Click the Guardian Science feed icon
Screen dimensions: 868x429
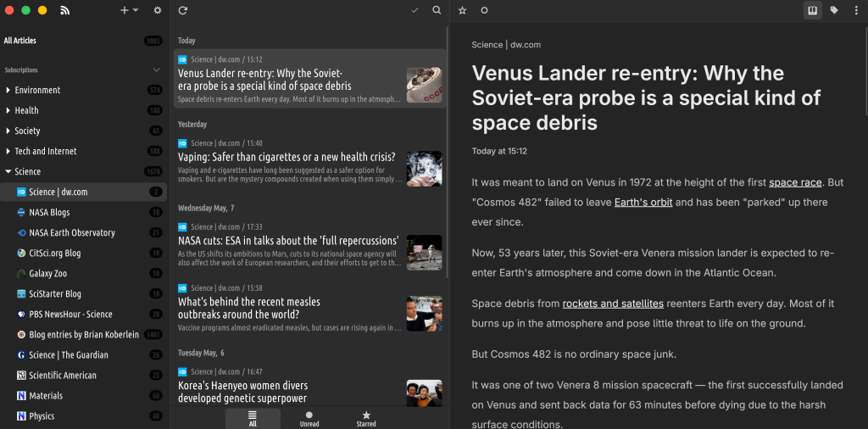[x=21, y=355]
